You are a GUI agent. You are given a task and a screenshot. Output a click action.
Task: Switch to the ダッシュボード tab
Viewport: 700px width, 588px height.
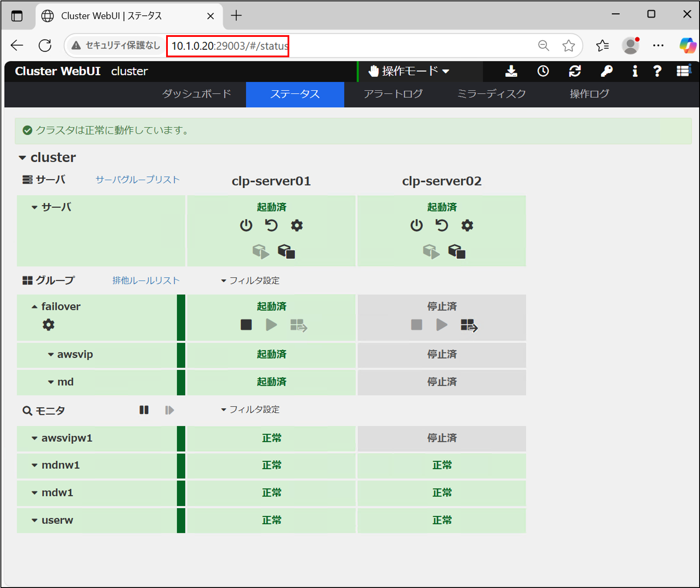[x=196, y=94]
